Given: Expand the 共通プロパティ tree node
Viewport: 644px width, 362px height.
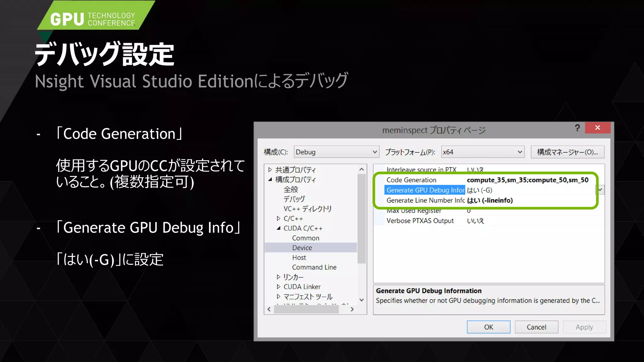Looking at the screenshot, I should coord(270,170).
